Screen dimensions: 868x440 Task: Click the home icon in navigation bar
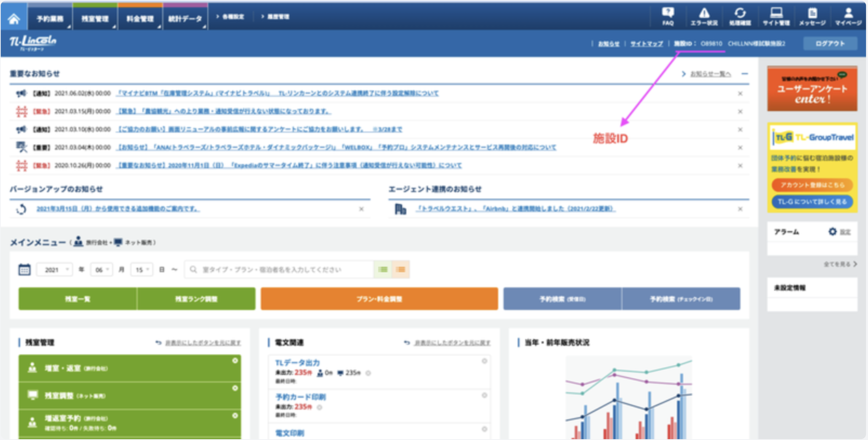pyautogui.click(x=14, y=19)
